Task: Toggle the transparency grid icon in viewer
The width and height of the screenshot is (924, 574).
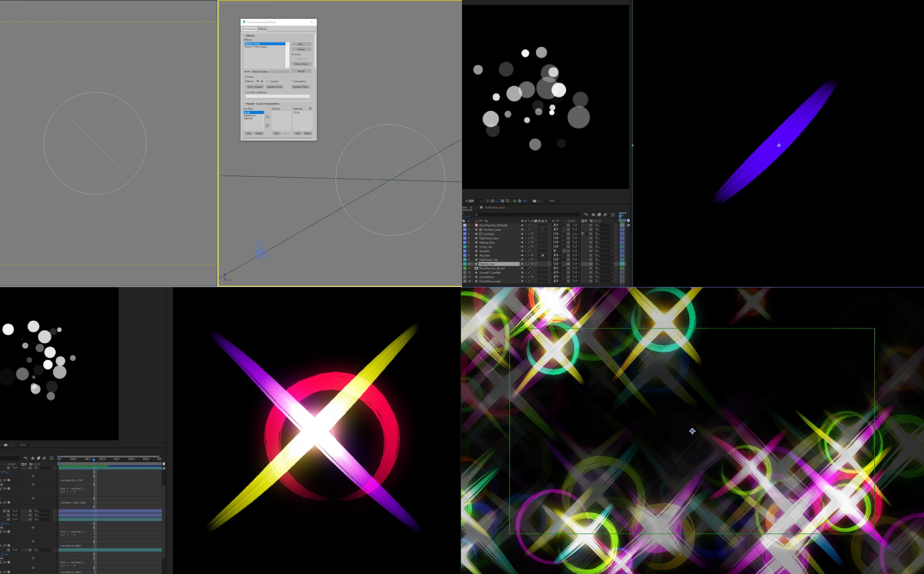Action: click(x=492, y=201)
